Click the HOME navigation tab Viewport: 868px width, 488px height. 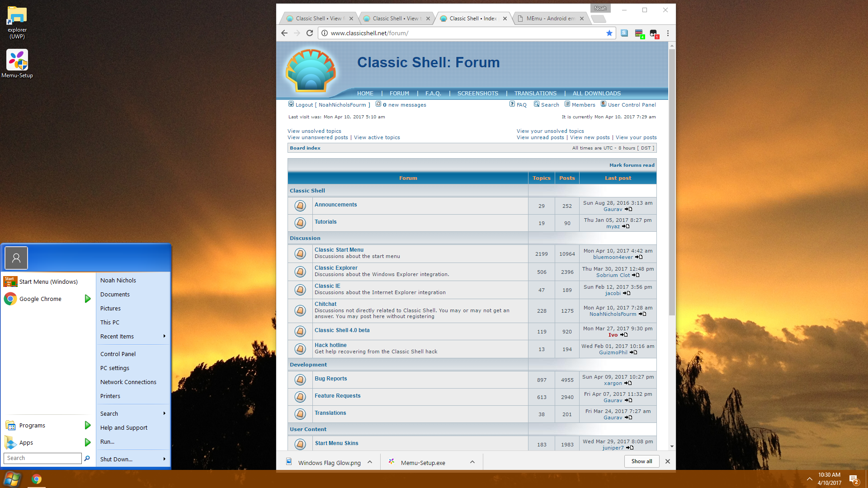(x=365, y=94)
